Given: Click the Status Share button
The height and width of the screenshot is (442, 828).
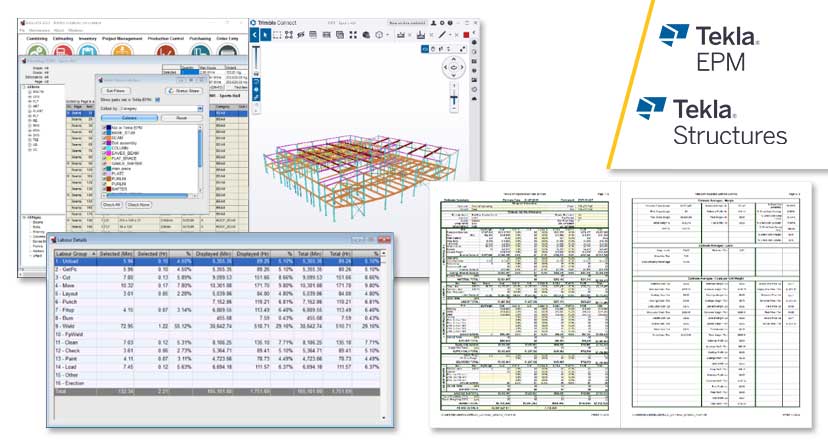Looking at the screenshot, I should pyautogui.click(x=183, y=91).
